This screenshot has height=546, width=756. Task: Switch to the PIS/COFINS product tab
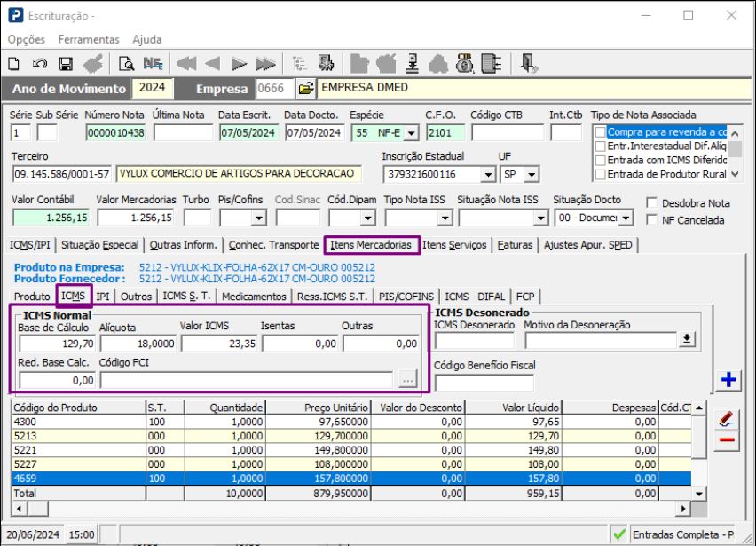tap(406, 297)
